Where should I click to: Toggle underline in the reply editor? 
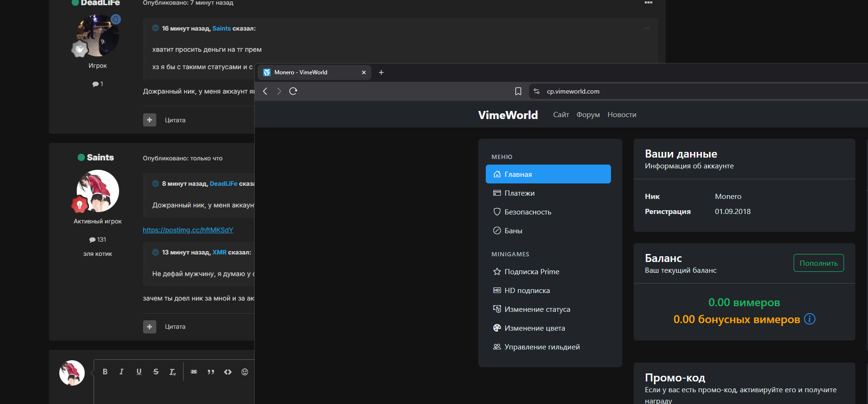click(x=139, y=372)
